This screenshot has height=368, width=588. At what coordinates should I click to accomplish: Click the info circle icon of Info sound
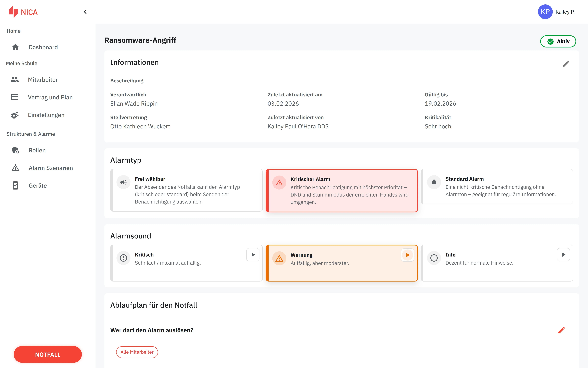[x=434, y=258]
